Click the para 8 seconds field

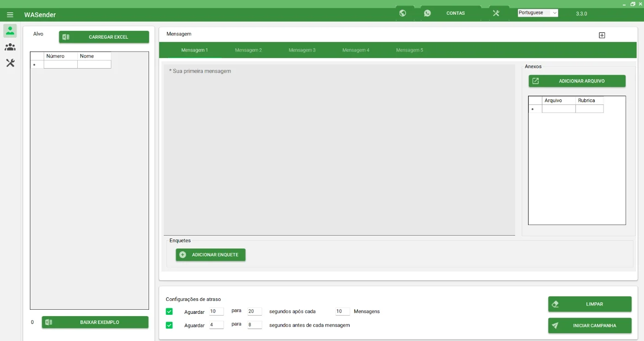[254, 325]
